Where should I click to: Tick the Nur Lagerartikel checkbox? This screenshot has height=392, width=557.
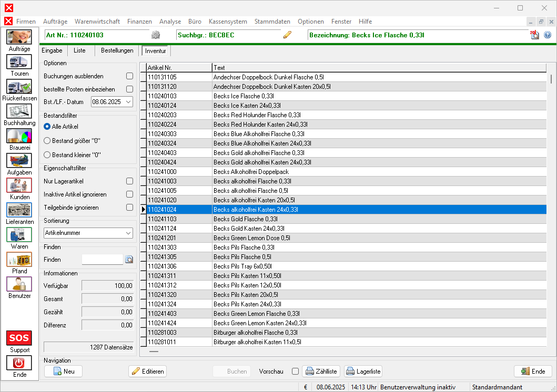click(129, 181)
